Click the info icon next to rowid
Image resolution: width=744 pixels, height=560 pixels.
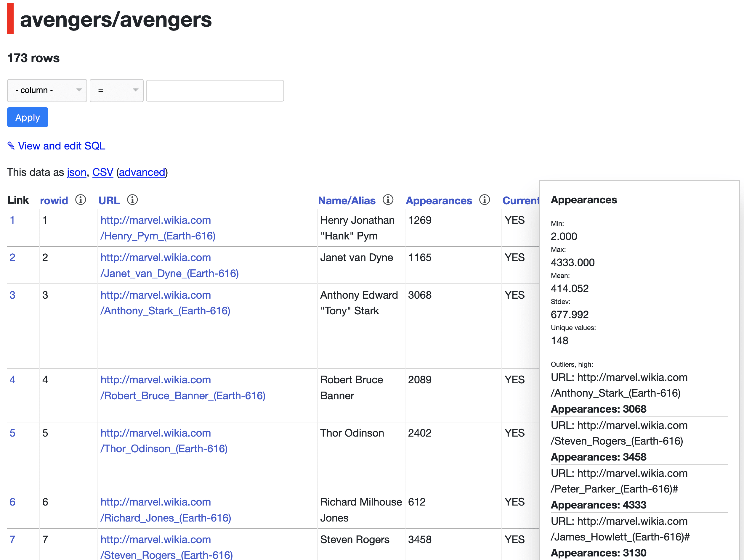pyautogui.click(x=80, y=200)
